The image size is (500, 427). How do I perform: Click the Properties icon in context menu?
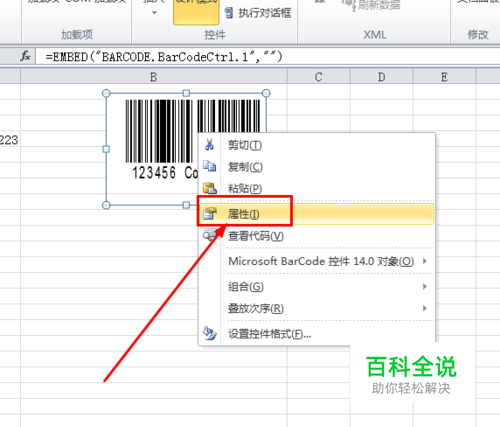[210, 213]
